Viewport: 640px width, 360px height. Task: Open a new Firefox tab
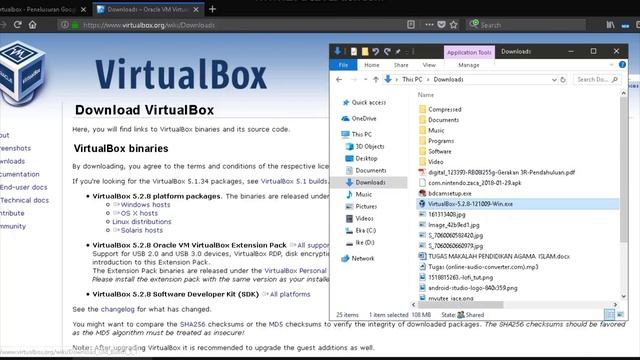[212, 9]
